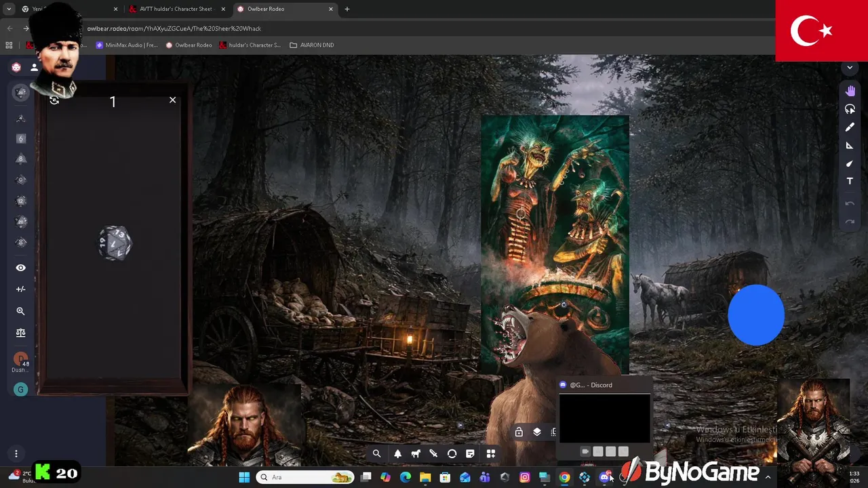
Task: Reroll dice using the refresh icon
Action: [54, 100]
